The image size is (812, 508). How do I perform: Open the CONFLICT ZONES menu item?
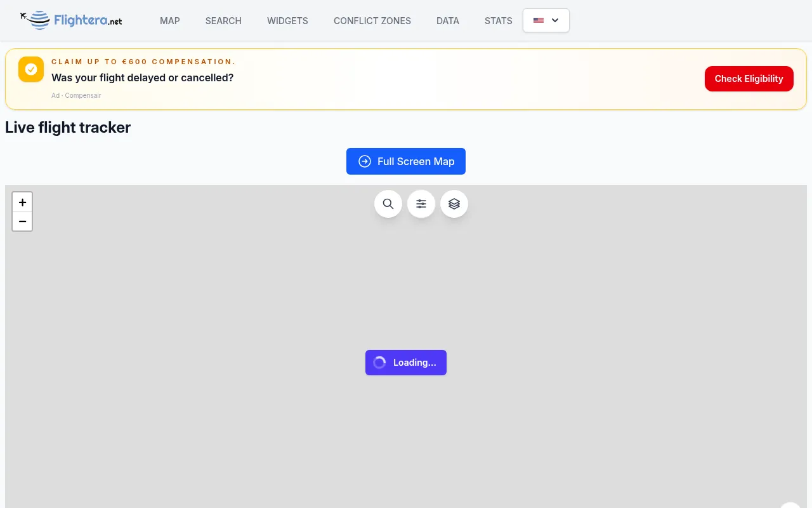coord(372,21)
